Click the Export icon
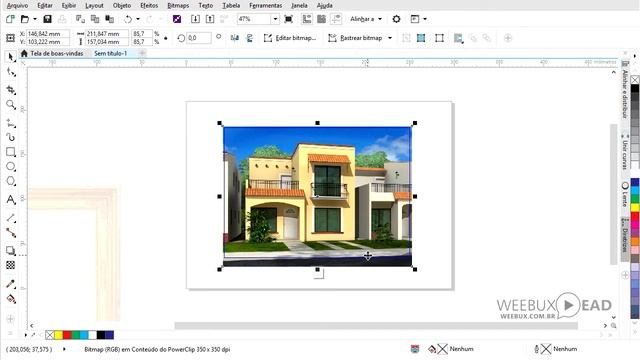640x360 pixels. [x=210, y=19]
